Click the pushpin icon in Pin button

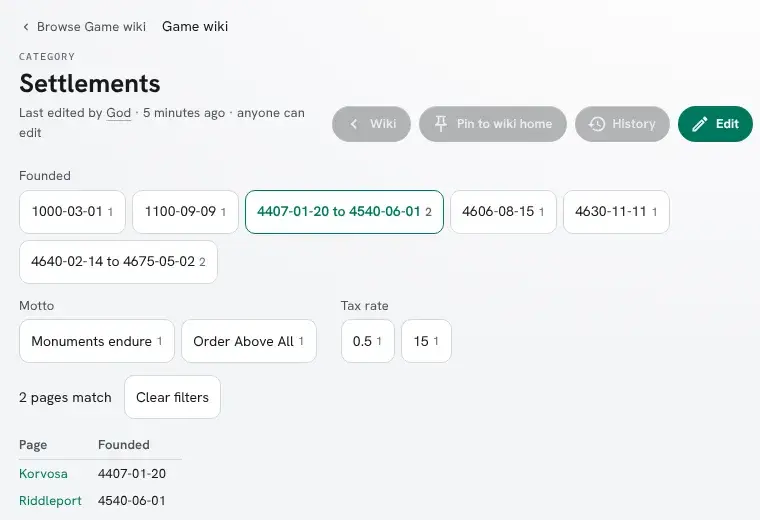coord(441,124)
